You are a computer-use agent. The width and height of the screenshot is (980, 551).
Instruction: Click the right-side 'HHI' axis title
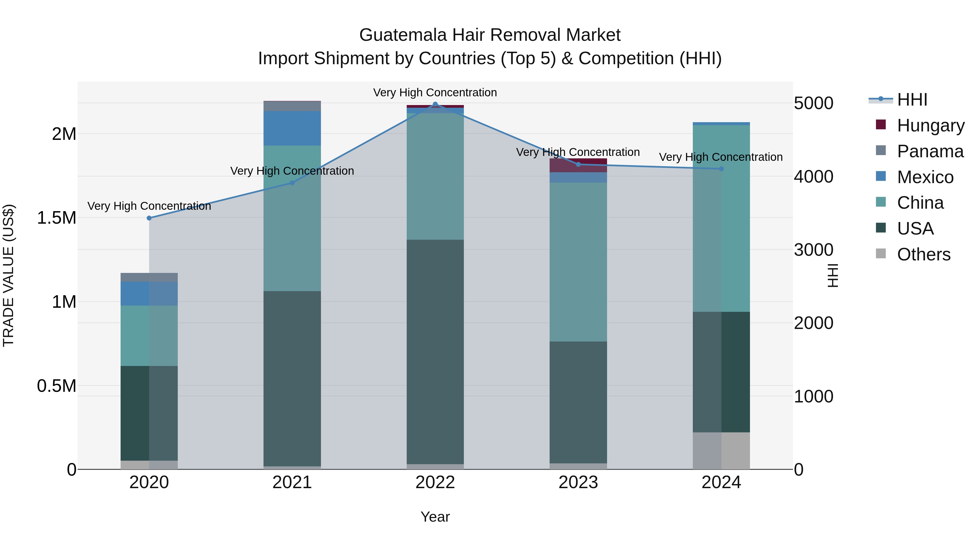pyautogui.click(x=833, y=275)
